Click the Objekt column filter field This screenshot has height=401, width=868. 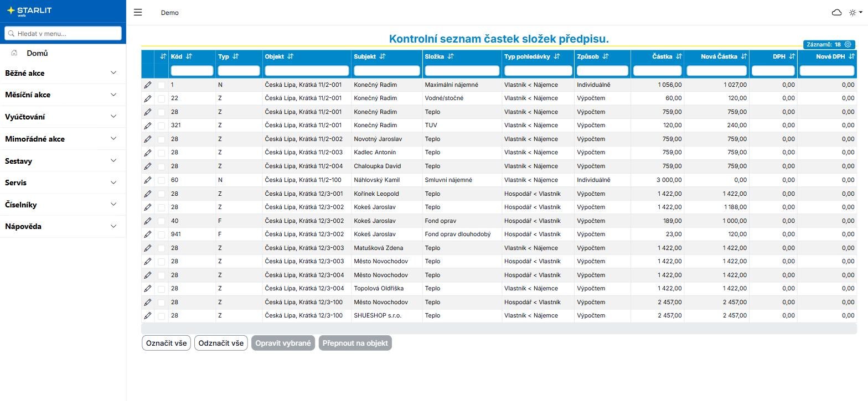[x=307, y=71]
